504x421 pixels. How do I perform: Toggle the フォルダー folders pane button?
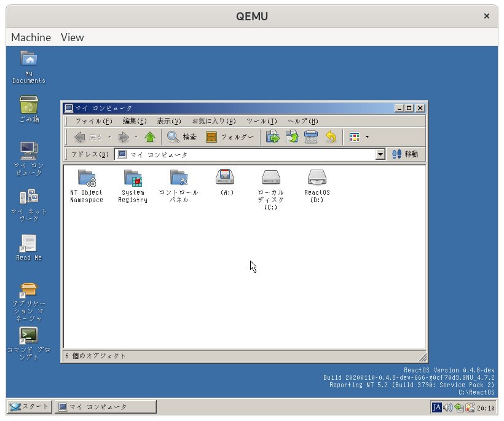coord(229,137)
